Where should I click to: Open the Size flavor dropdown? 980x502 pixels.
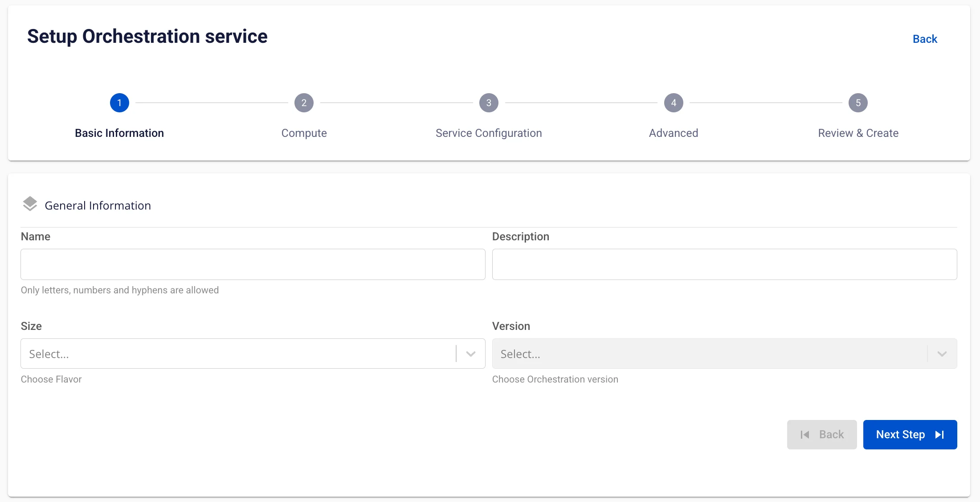click(253, 354)
